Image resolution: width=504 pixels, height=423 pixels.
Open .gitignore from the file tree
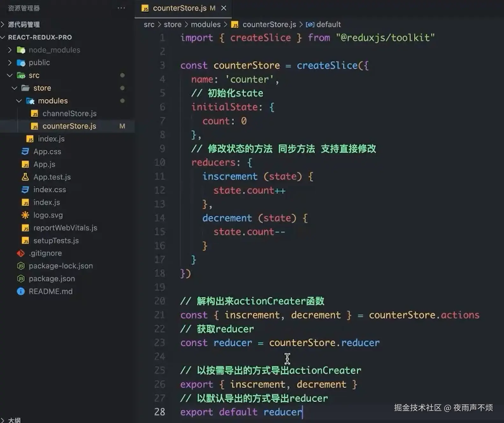pyautogui.click(x=45, y=253)
